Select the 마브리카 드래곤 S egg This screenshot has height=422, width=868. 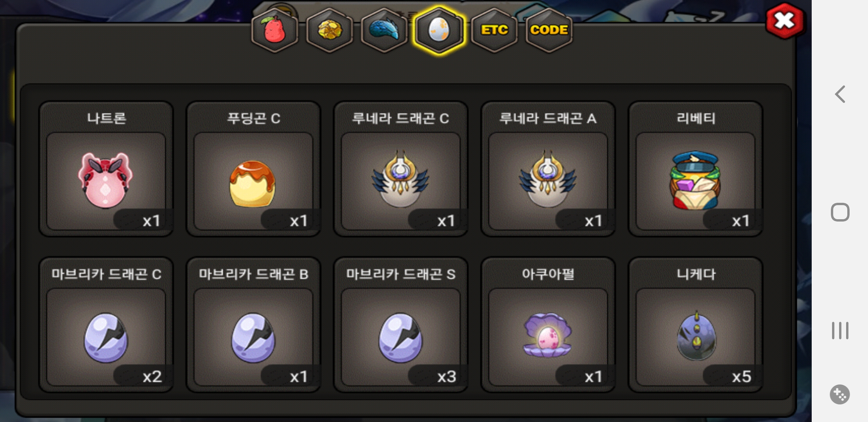(x=401, y=325)
